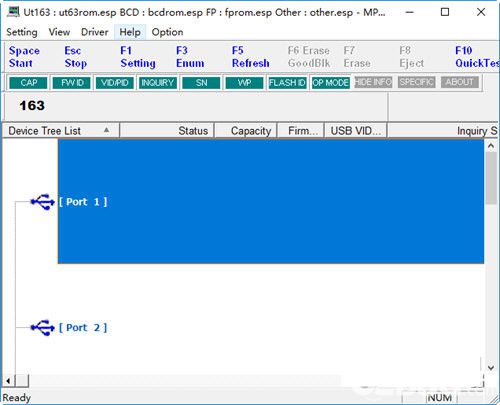Click the application icon in title bar
The width and height of the screenshot is (500, 405).
(13, 12)
